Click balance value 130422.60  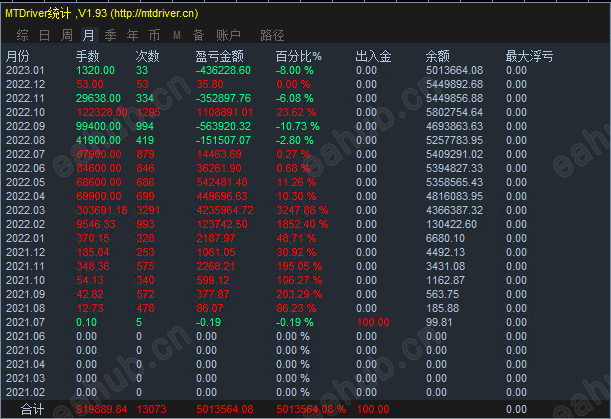451,225
